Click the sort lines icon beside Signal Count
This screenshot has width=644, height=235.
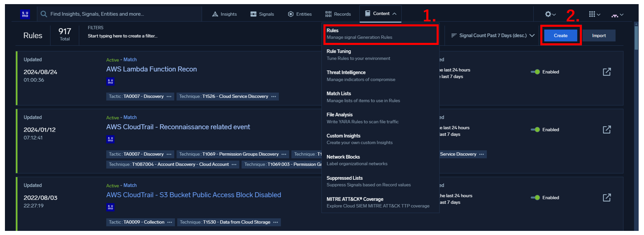454,35
